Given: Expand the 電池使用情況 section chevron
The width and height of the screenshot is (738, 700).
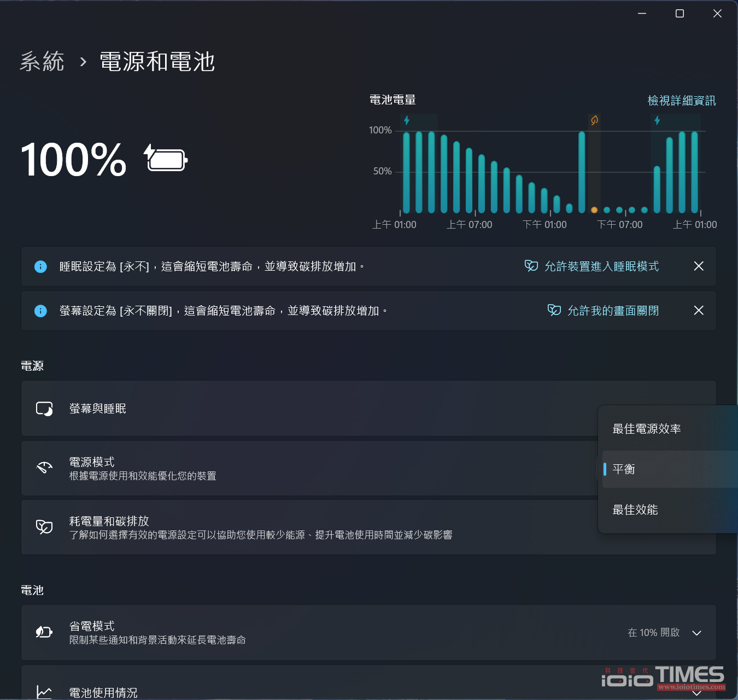Looking at the screenshot, I should point(696,693).
